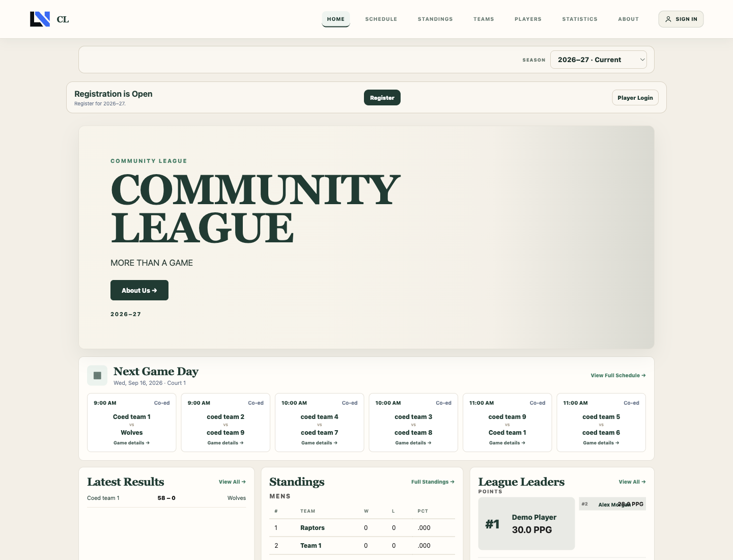Go to the Home nav tab
Screen dimensions: 733x560
click(x=336, y=19)
